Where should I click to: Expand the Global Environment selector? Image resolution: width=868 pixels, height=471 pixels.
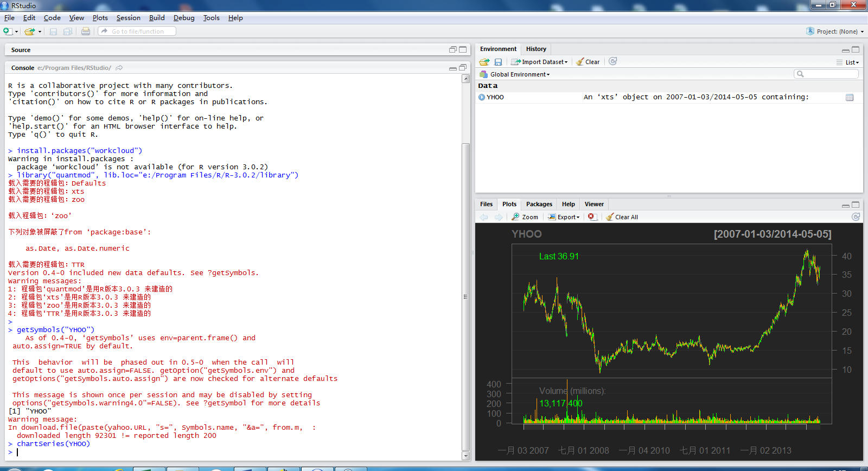coord(520,74)
